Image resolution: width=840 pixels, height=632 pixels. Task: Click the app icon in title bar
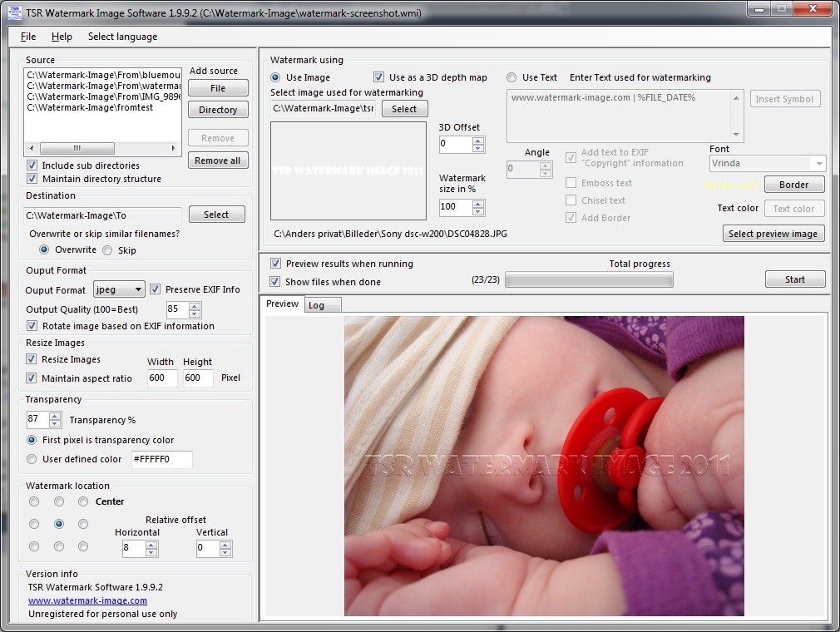[15, 12]
